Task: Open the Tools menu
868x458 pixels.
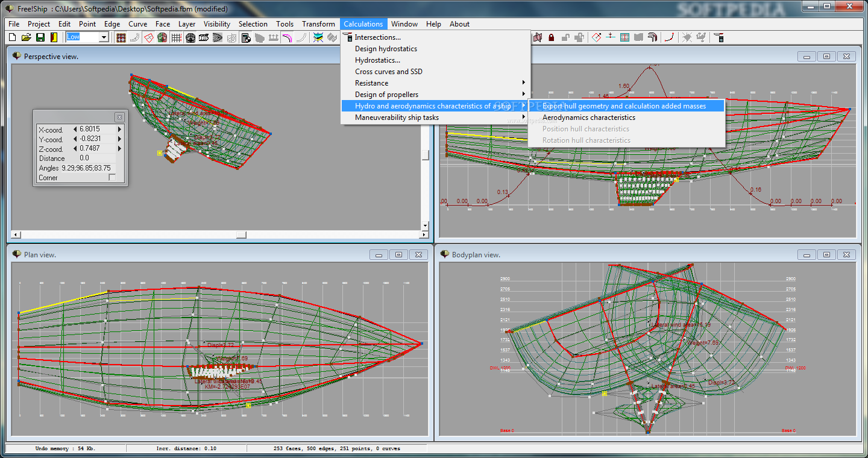Action: coord(285,24)
